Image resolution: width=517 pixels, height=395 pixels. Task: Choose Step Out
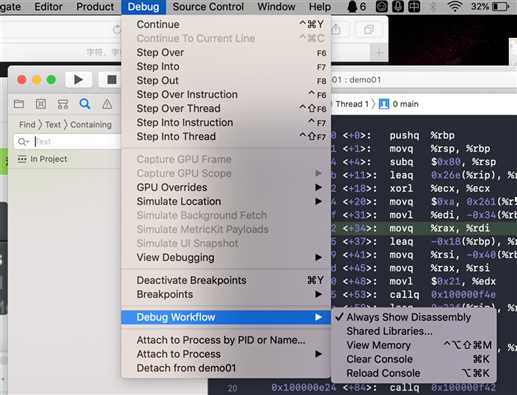[x=226, y=80]
